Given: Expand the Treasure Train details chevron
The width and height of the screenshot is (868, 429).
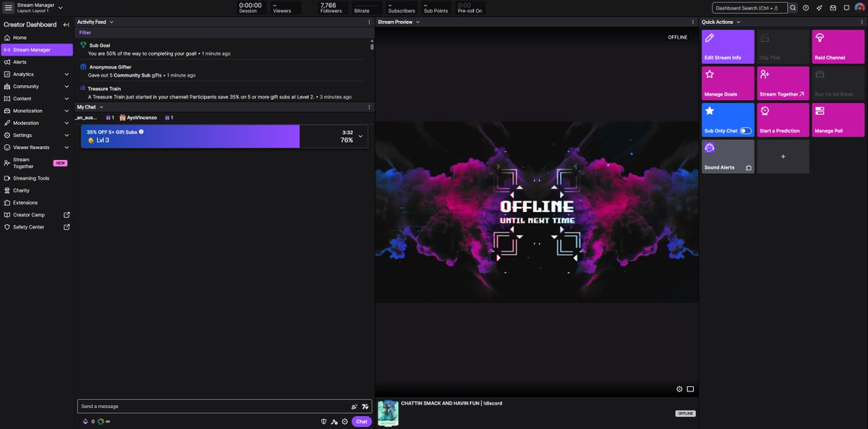Looking at the screenshot, I should click(360, 136).
